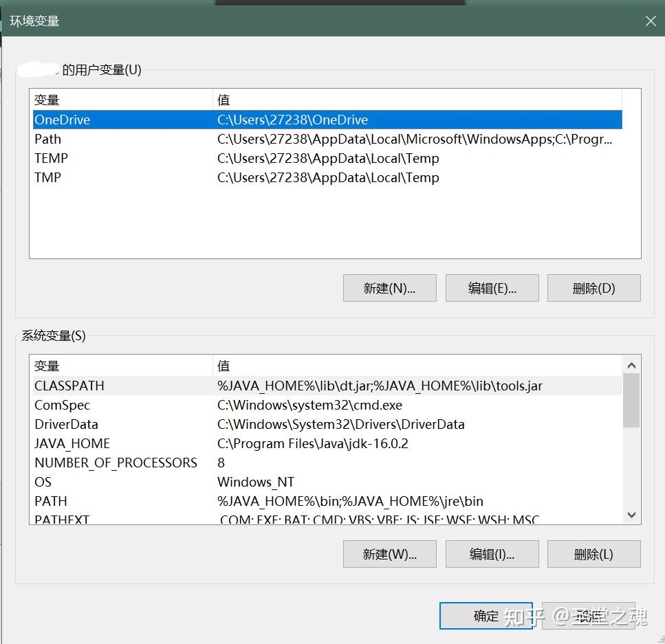Click 删除(D) to delete the user variable
The height and width of the screenshot is (644, 665).
tap(593, 287)
